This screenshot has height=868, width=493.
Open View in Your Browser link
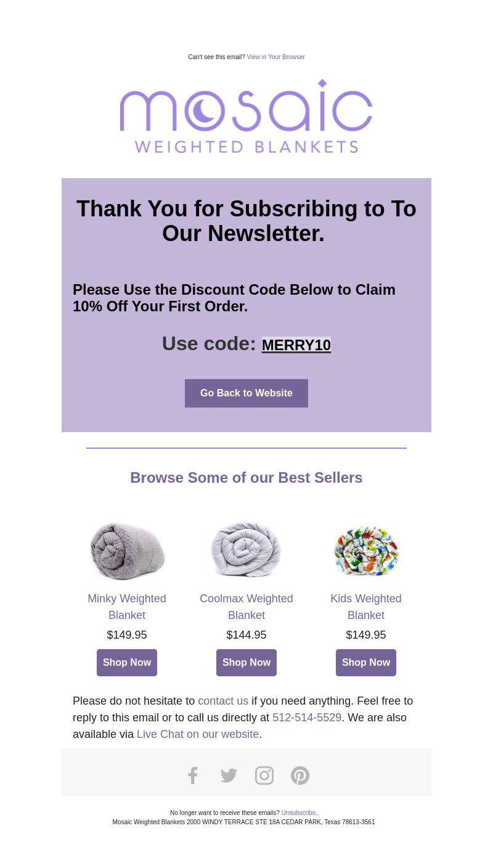point(275,57)
